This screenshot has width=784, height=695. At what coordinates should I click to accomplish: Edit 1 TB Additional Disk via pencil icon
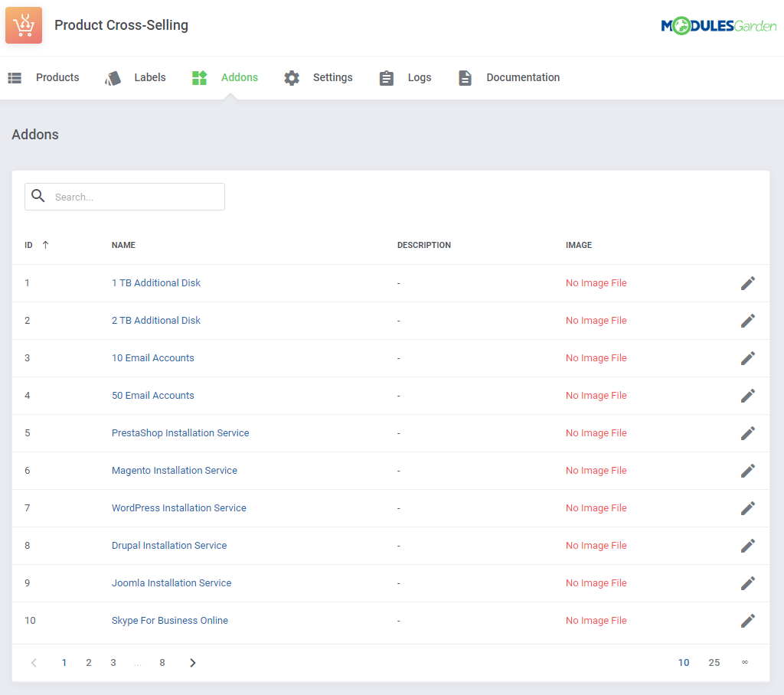(x=747, y=283)
